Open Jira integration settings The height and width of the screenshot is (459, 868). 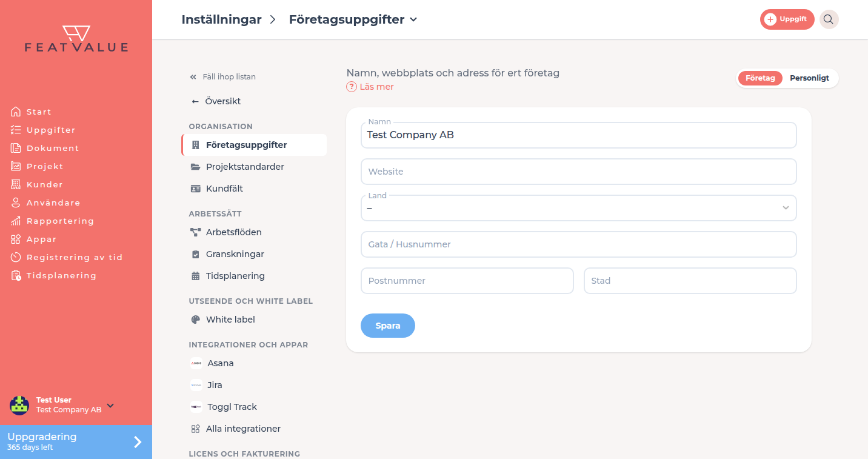[x=254, y=385]
